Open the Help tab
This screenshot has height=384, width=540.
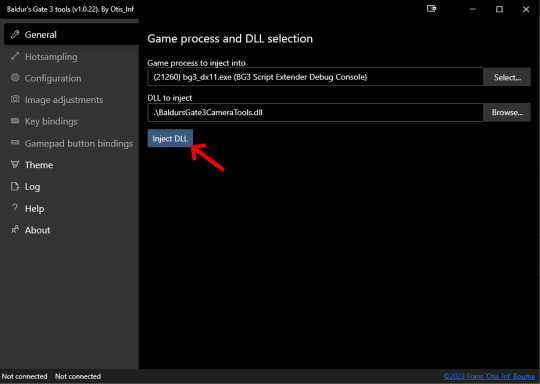[x=71, y=208]
